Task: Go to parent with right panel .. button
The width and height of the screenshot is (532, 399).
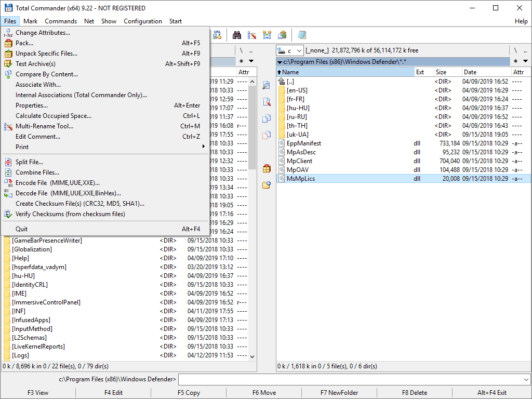Action: (525, 50)
